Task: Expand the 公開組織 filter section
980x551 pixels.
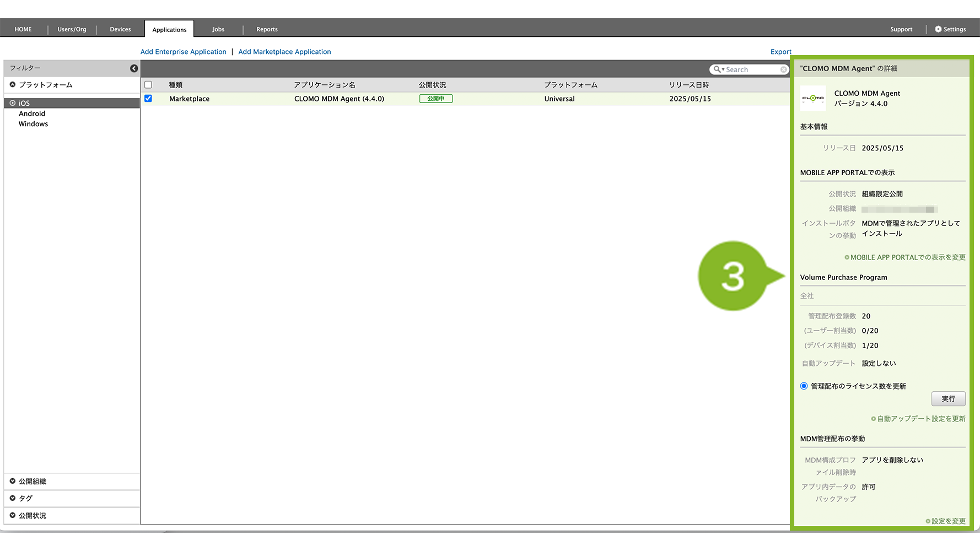Action: click(13, 481)
